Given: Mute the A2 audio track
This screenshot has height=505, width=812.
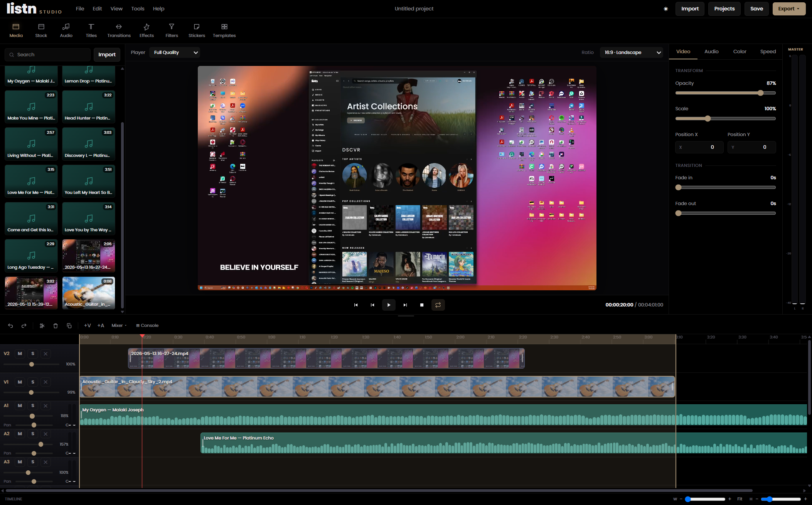Looking at the screenshot, I should point(20,434).
